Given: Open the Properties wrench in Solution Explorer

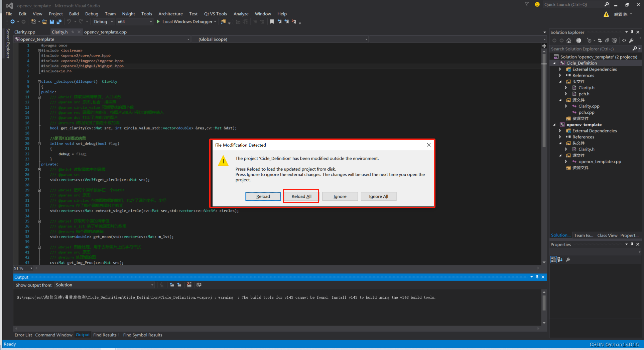Looking at the screenshot, I should pos(632,40).
